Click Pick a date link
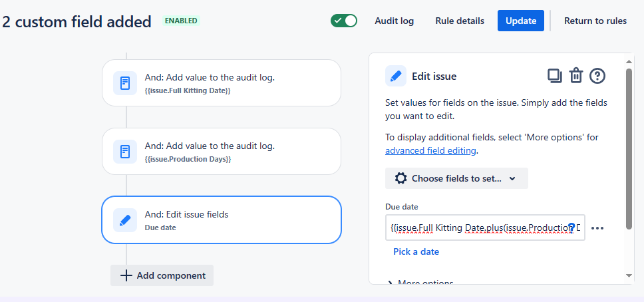The width and height of the screenshot is (644, 302). [x=416, y=251]
